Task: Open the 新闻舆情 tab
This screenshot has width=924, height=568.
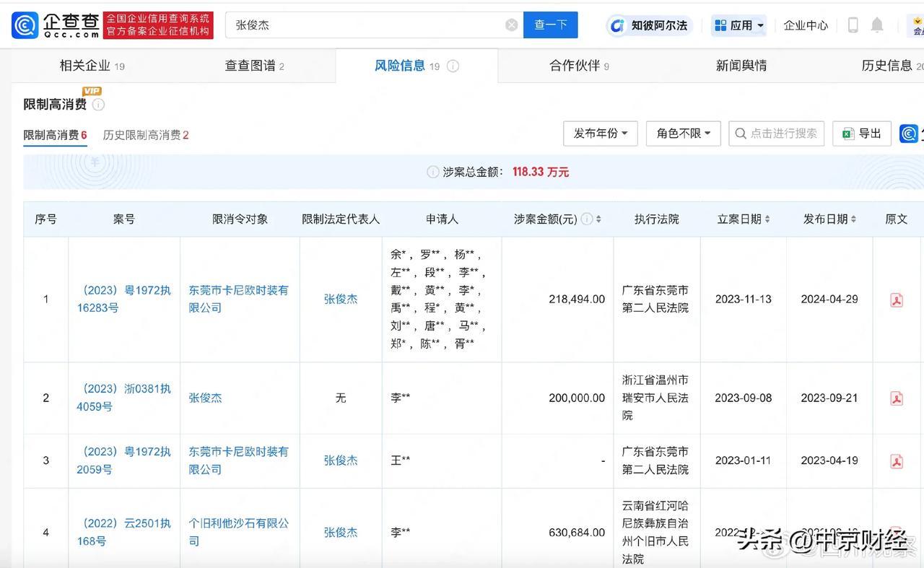Action: tap(741, 66)
